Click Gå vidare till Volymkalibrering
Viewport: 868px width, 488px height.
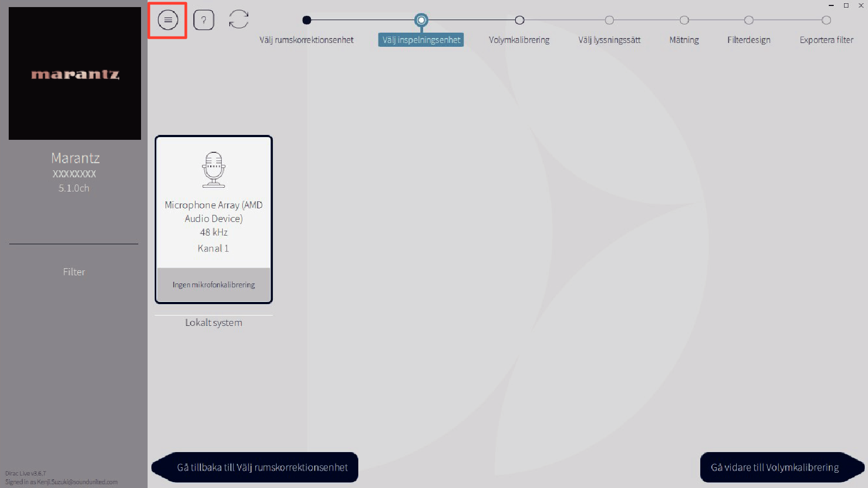[x=782, y=467]
